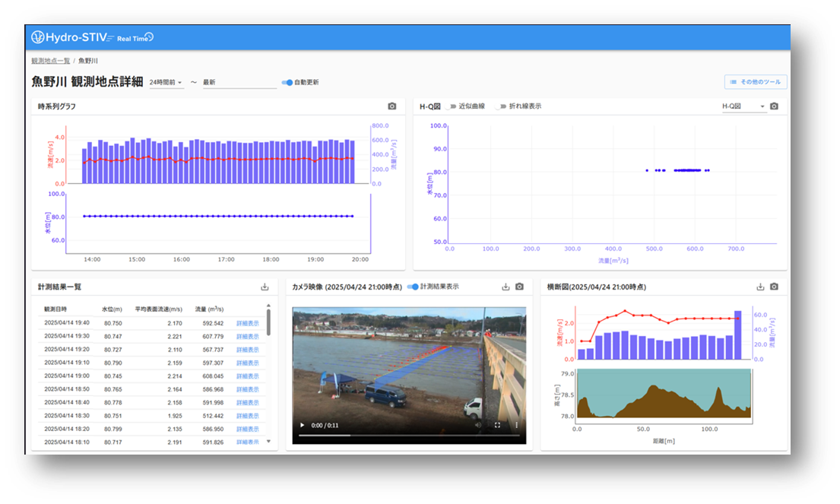The width and height of the screenshot is (840, 504).
Task: Select the flow value 607.779
Action: (x=213, y=337)
